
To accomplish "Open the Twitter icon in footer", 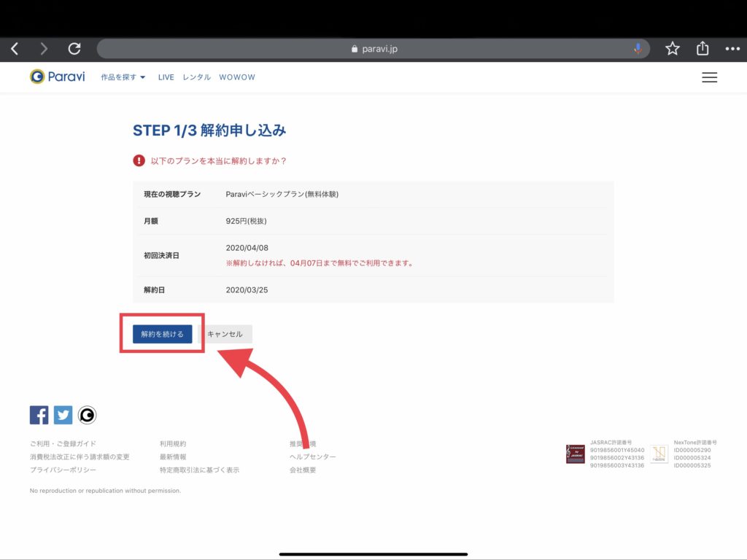I will 63,415.
